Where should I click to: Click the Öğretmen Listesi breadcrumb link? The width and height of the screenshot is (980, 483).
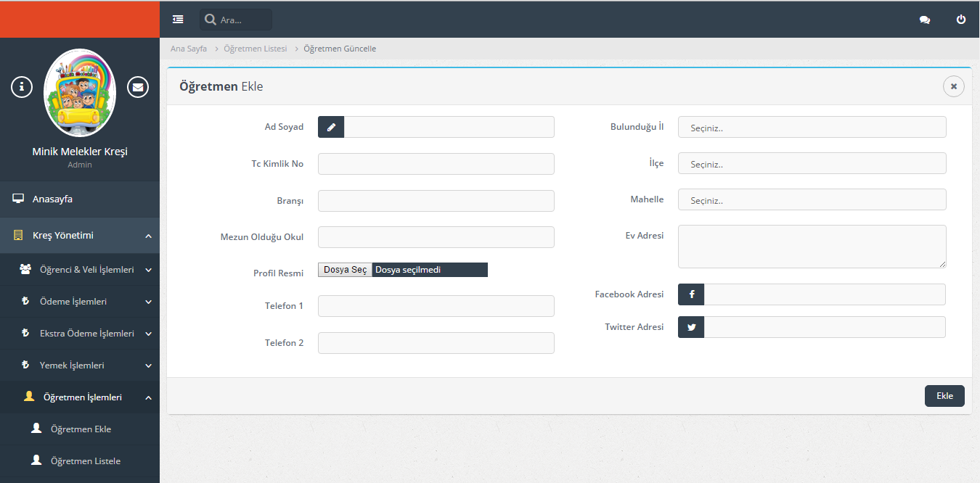255,49
